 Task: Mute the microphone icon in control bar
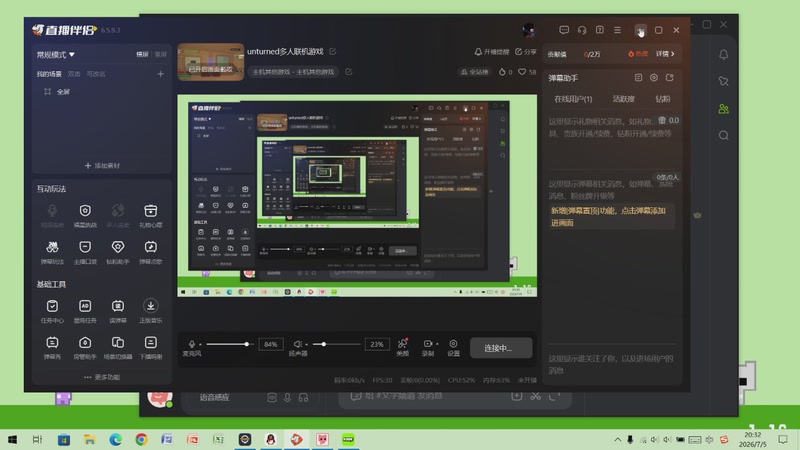point(192,344)
